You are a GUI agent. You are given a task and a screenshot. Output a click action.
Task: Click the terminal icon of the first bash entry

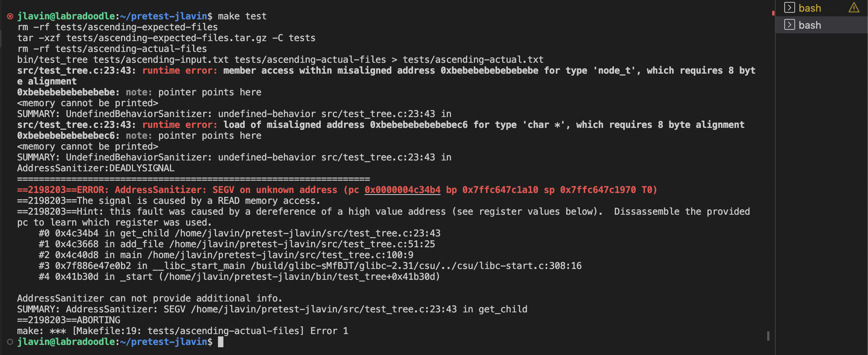coord(789,8)
